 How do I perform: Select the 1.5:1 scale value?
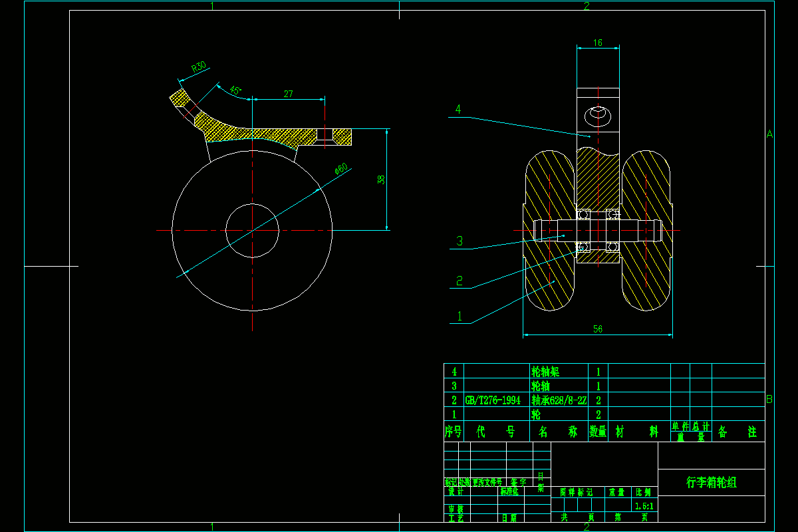(644, 506)
